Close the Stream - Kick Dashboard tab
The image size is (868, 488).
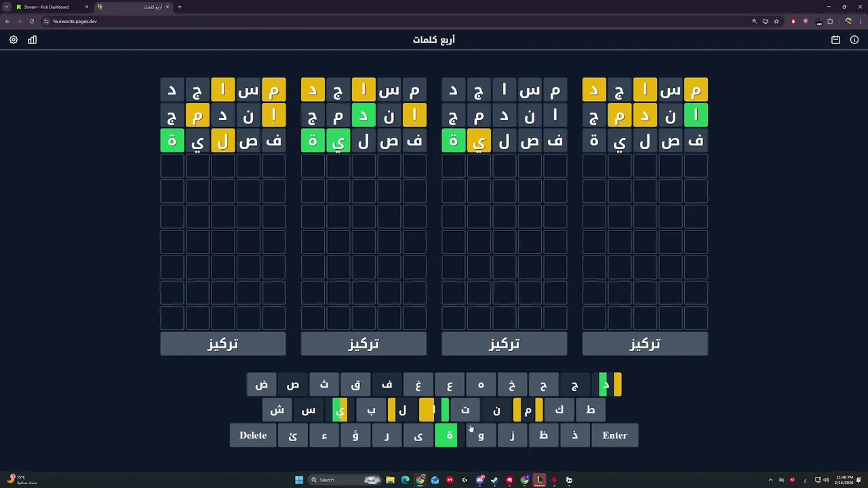(87, 7)
